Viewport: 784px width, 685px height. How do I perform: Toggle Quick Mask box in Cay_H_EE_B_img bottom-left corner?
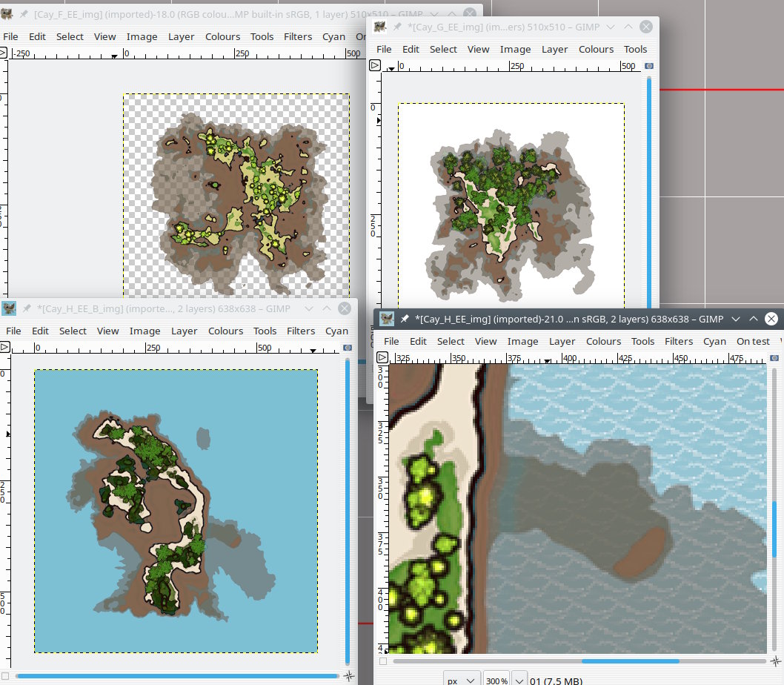coord(5,676)
